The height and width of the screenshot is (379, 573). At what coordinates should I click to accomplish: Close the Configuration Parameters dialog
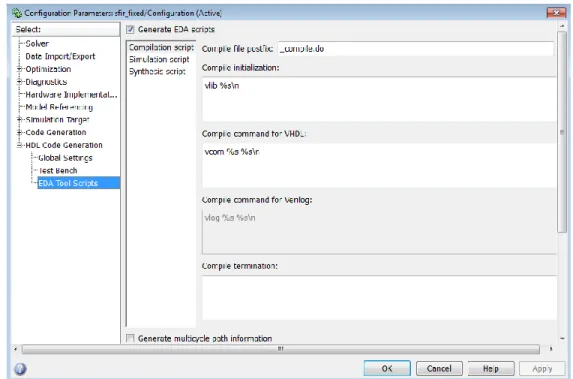(556, 13)
